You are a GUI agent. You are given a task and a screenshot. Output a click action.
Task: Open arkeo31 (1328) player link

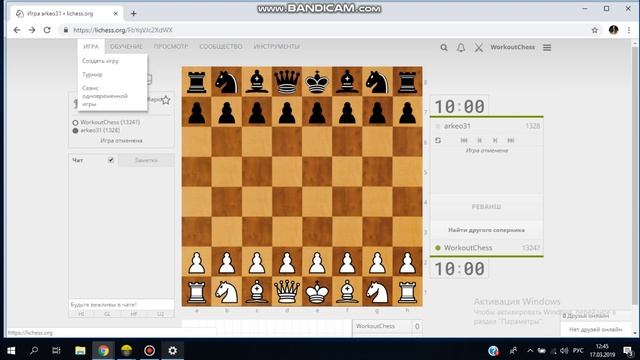(x=100, y=131)
